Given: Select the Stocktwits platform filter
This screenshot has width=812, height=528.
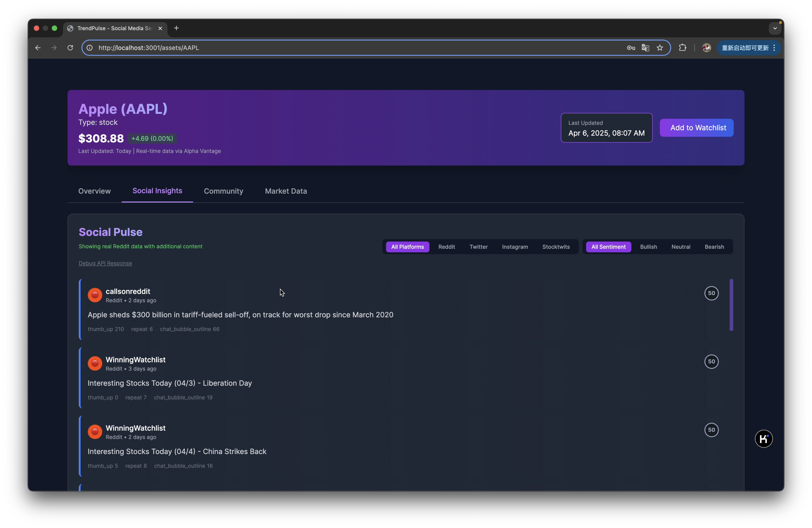Looking at the screenshot, I should click(x=556, y=247).
